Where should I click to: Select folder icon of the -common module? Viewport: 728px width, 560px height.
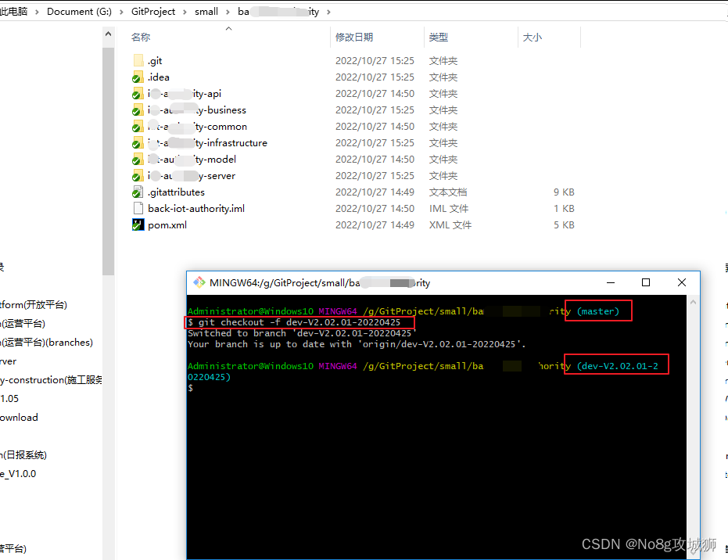pyautogui.click(x=138, y=126)
